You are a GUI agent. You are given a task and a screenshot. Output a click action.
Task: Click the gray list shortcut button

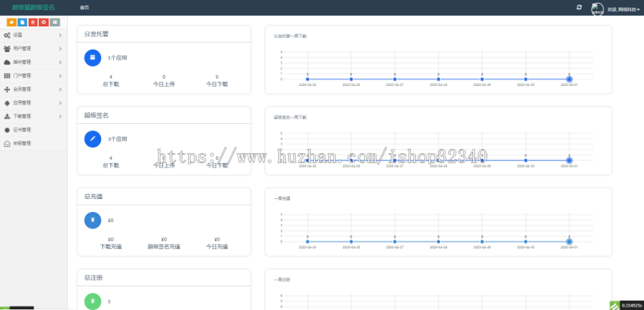pos(54,22)
